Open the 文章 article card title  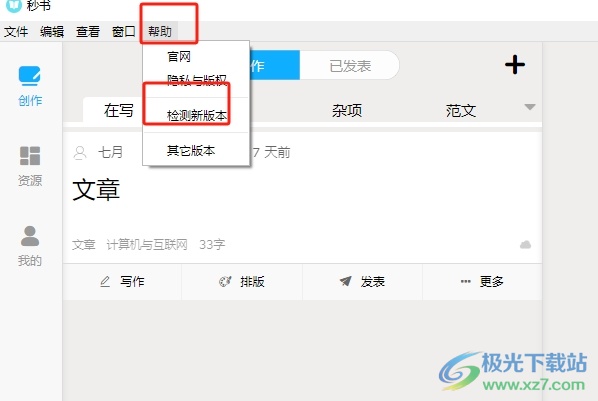click(x=96, y=190)
